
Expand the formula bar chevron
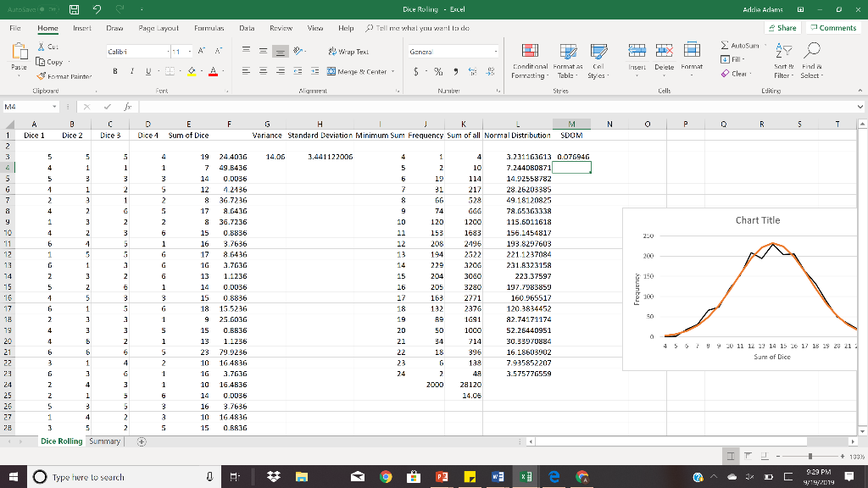click(x=860, y=108)
